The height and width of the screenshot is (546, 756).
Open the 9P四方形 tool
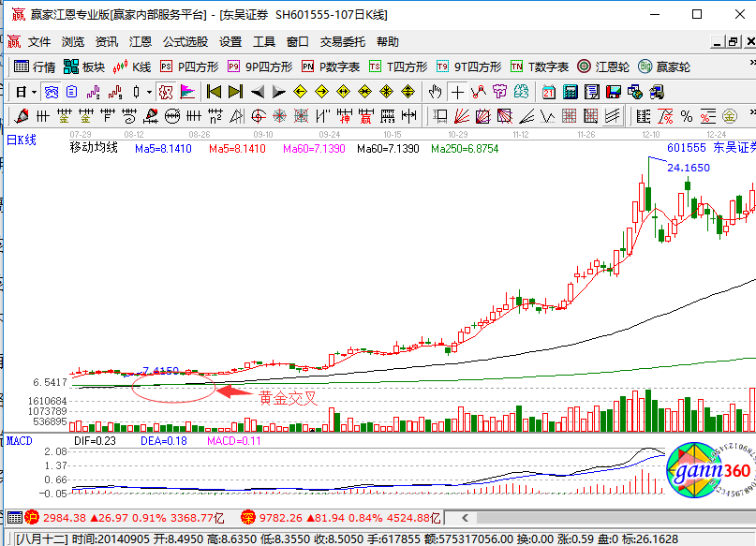tap(259, 66)
